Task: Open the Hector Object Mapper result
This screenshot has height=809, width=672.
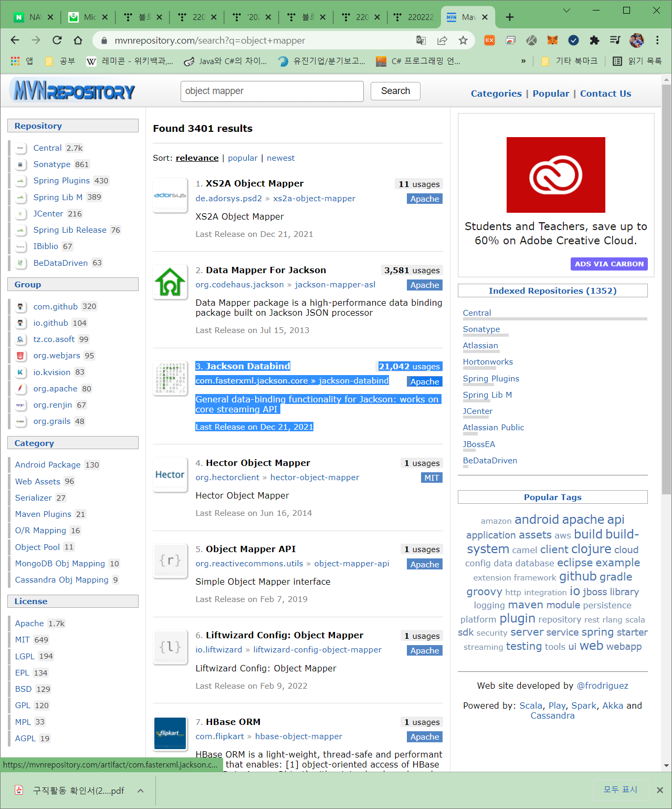Action: point(258,463)
